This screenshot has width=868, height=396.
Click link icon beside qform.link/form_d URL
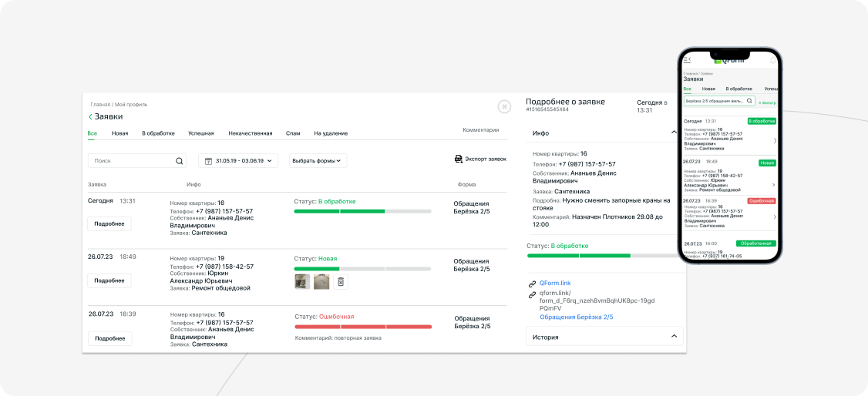pos(532,294)
